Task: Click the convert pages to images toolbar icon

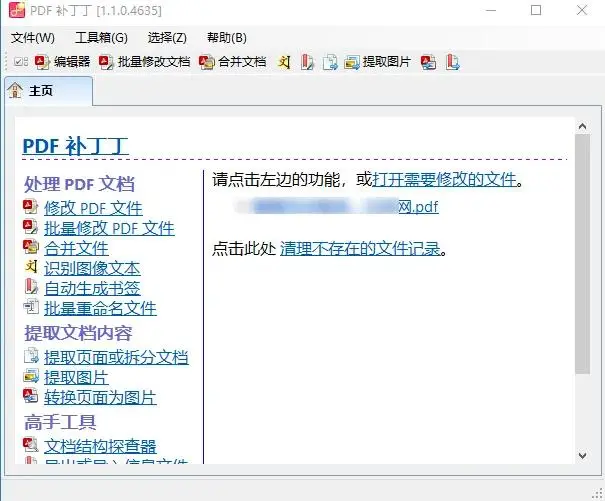Action: pos(428,62)
